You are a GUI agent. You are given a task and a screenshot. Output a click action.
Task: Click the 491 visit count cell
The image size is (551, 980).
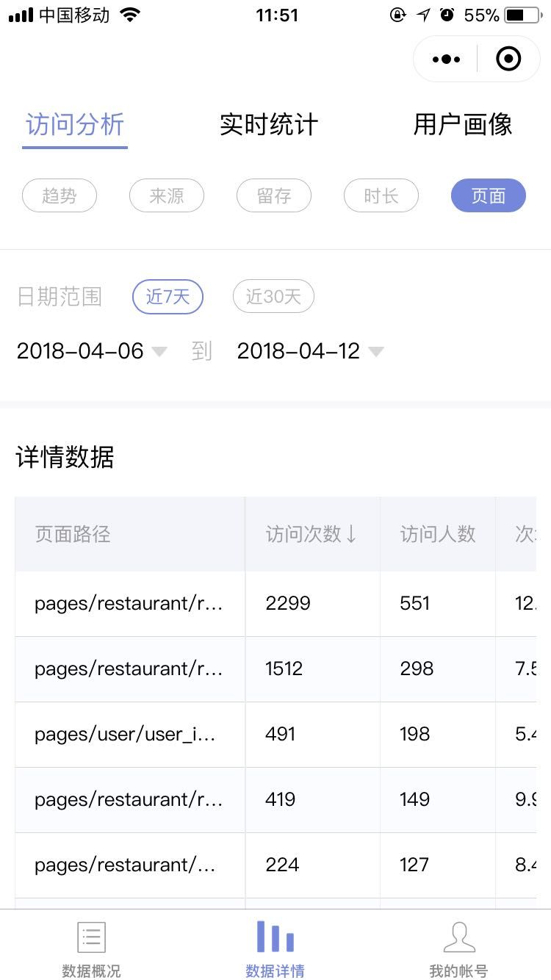[312, 735]
